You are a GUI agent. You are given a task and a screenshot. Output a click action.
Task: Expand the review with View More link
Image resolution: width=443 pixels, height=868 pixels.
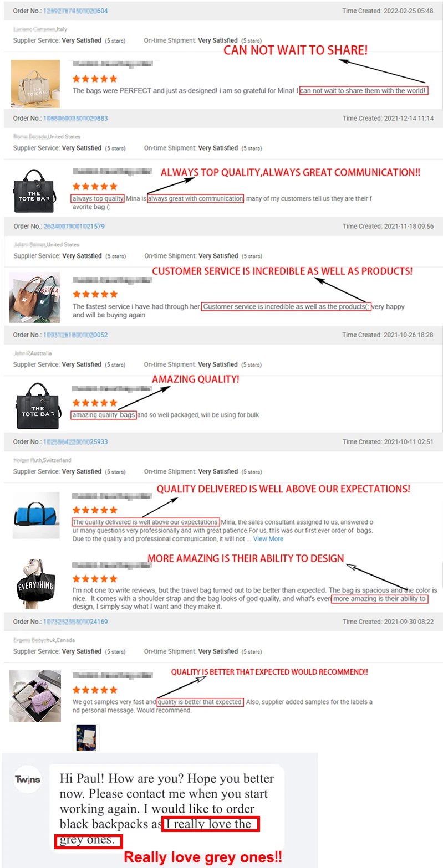tap(268, 538)
